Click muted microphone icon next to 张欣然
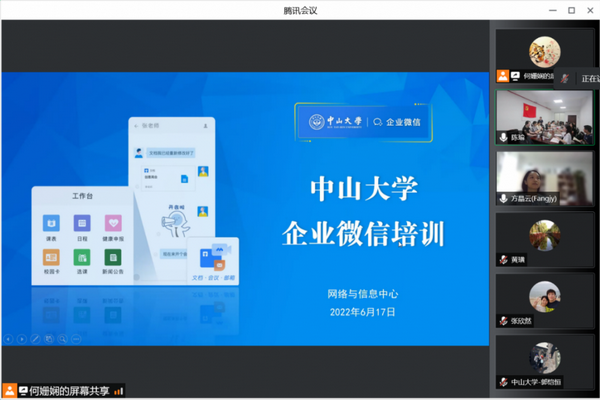The width and height of the screenshot is (600, 400). pyautogui.click(x=503, y=321)
